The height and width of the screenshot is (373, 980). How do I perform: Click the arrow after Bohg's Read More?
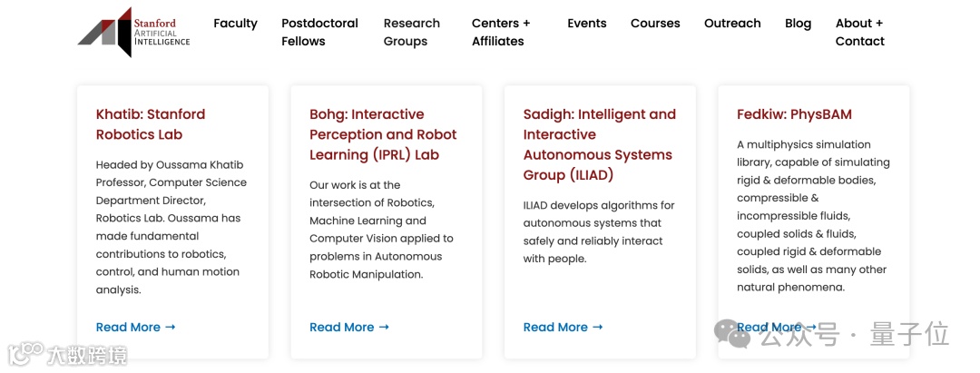click(x=384, y=328)
